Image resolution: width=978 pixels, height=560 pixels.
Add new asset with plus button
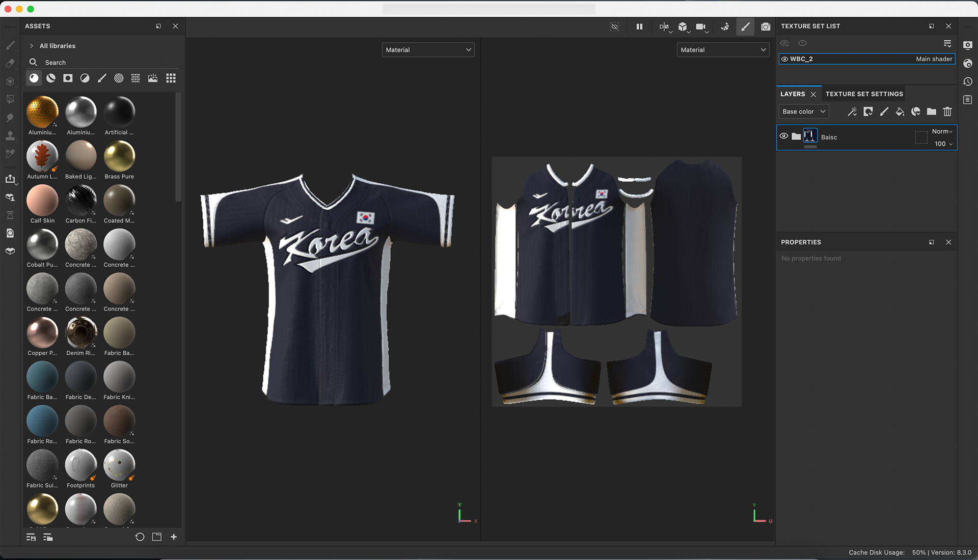pyautogui.click(x=174, y=537)
